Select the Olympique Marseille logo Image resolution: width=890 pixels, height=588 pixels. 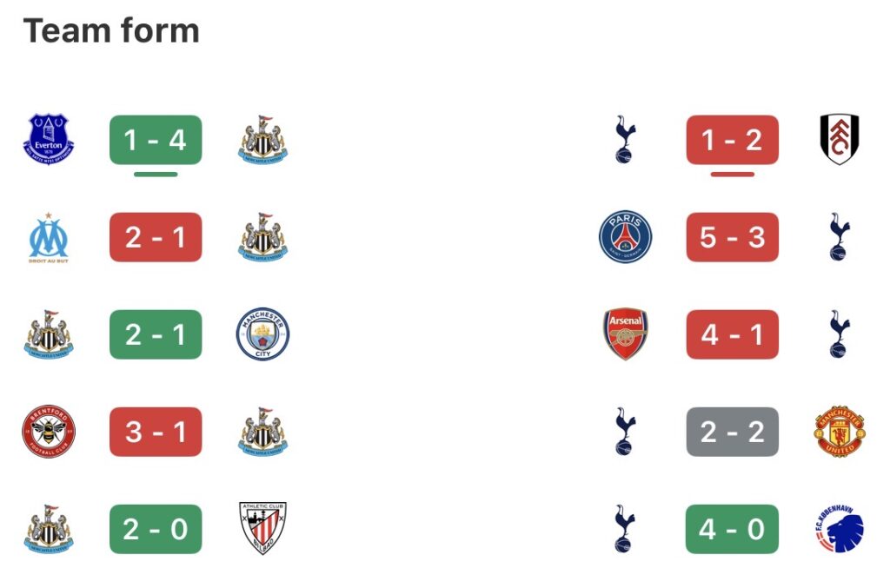click(x=49, y=237)
